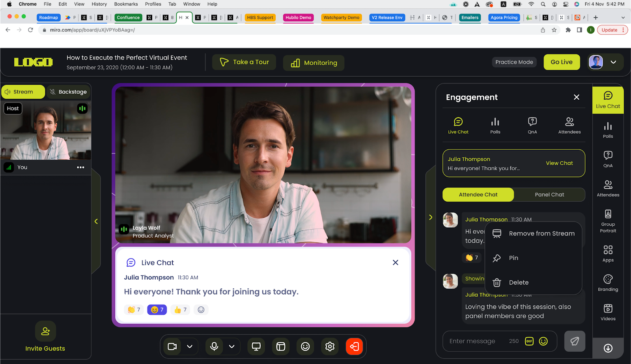Open Chrome extensions puzzle icon
Screen dimensions: 631x364
click(x=568, y=30)
